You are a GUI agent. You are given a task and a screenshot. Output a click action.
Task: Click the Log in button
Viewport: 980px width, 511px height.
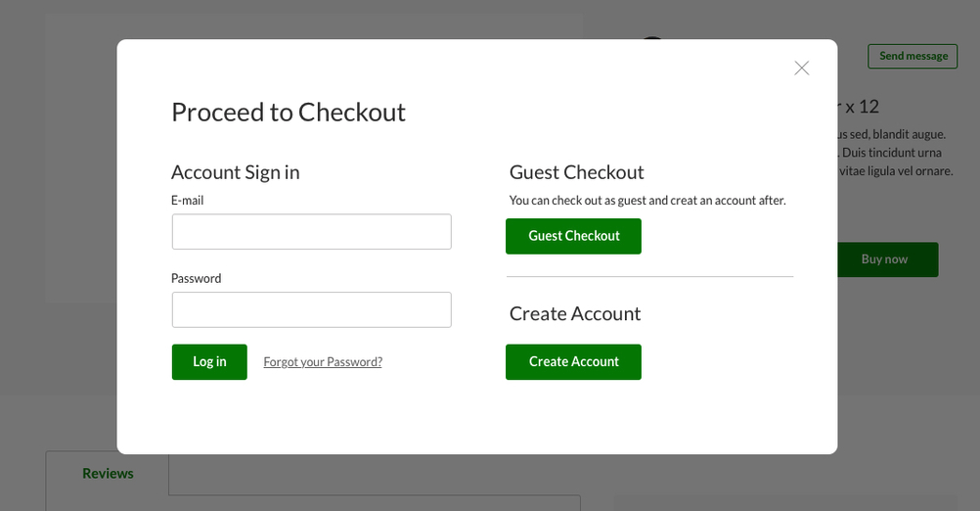click(209, 362)
